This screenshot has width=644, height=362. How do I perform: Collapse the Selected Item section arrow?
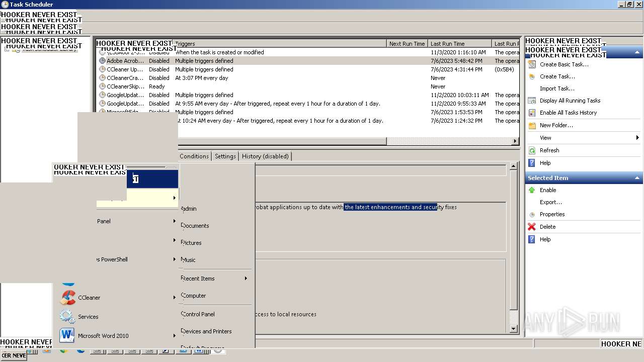pyautogui.click(x=637, y=178)
